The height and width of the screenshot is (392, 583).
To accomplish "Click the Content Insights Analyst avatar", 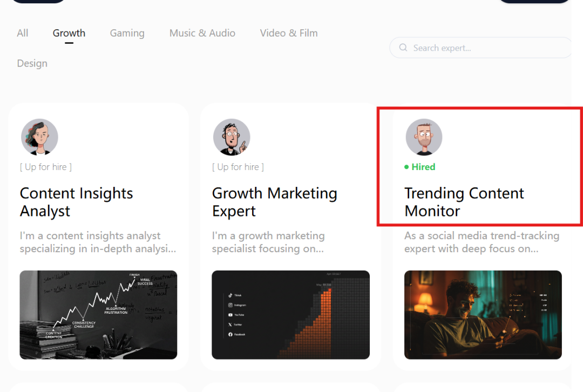I will 39,137.
